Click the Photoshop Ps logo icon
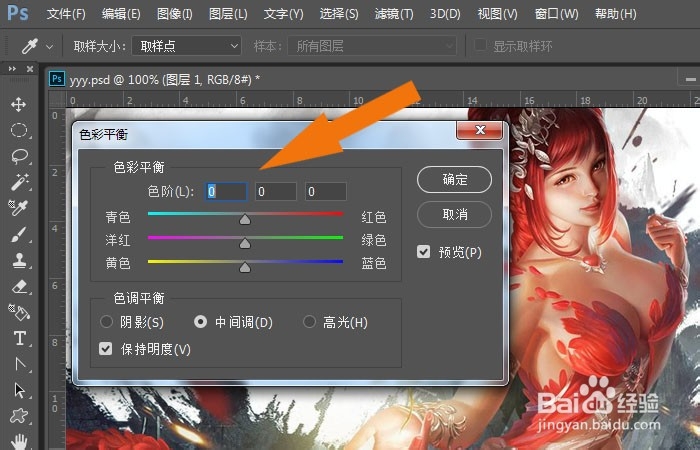The height and width of the screenshot is (450, 700). coord(18,14)
